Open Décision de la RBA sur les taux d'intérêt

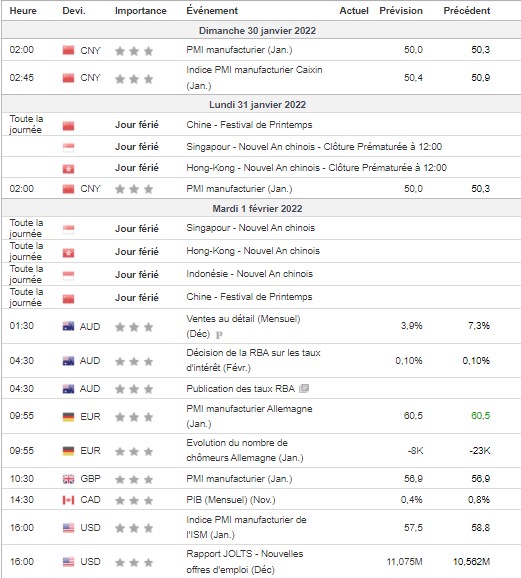[253, 360]
